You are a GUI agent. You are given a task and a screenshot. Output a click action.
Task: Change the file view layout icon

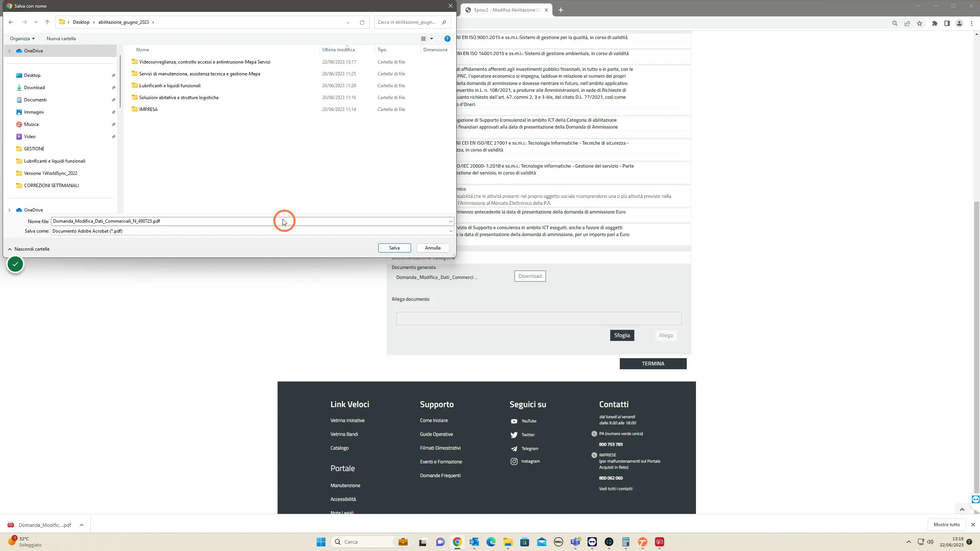tap(423, 39)
